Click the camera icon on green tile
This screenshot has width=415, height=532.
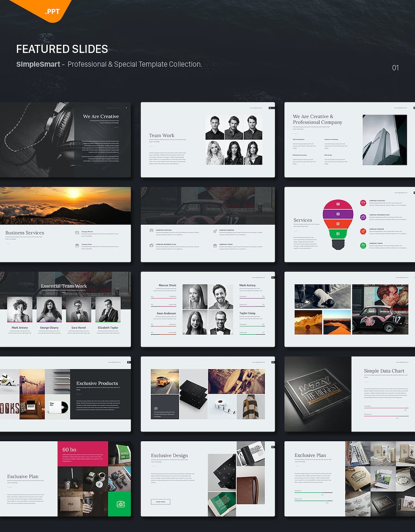pos(119,504)
